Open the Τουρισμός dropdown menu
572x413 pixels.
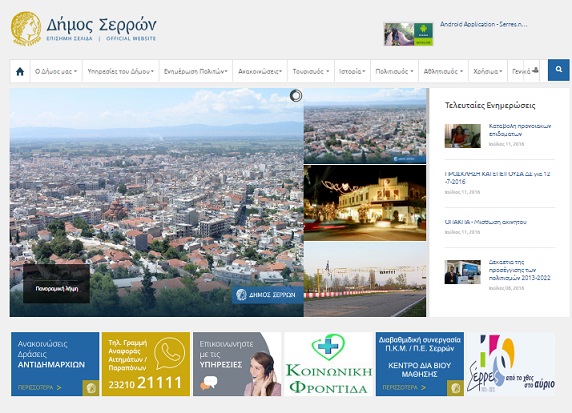(x=311, y=72)
